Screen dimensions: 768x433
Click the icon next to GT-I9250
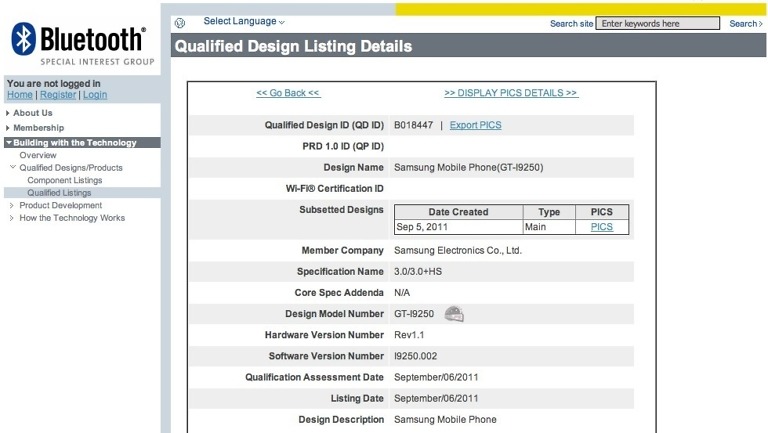click(x=454, y=314)
